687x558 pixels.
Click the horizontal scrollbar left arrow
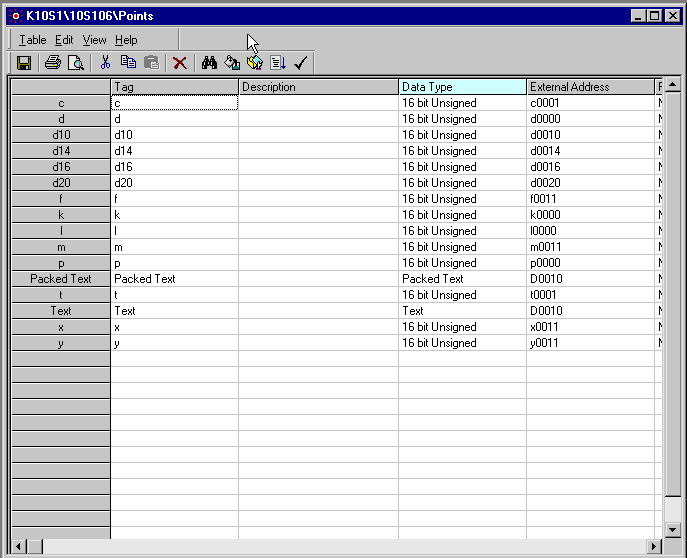[18, 547]
